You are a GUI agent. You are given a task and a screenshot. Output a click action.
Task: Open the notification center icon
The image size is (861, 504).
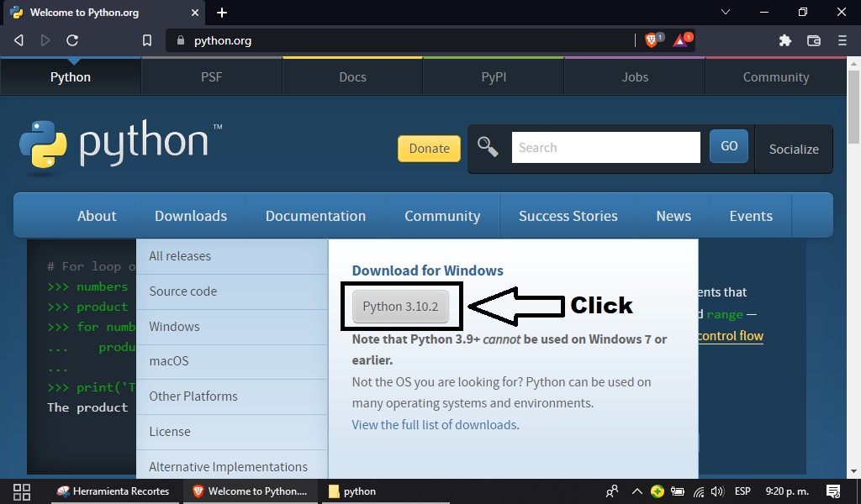[833, 491]
